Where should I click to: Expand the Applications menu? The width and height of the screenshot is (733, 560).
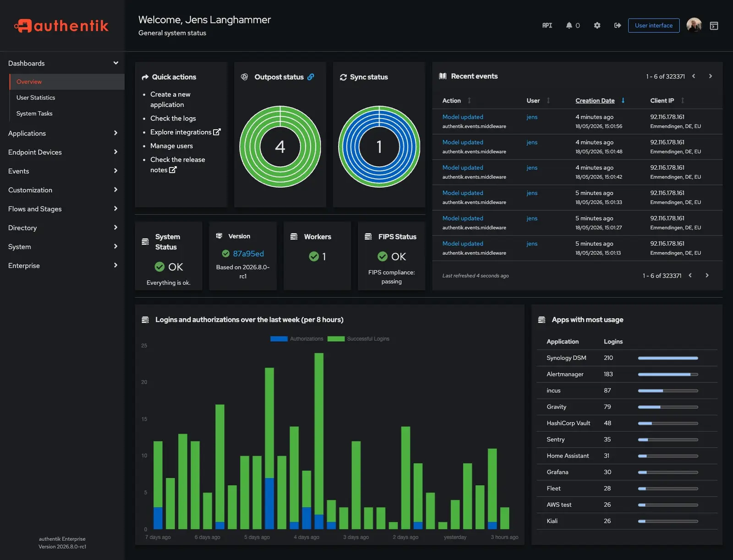click(62, 133)
